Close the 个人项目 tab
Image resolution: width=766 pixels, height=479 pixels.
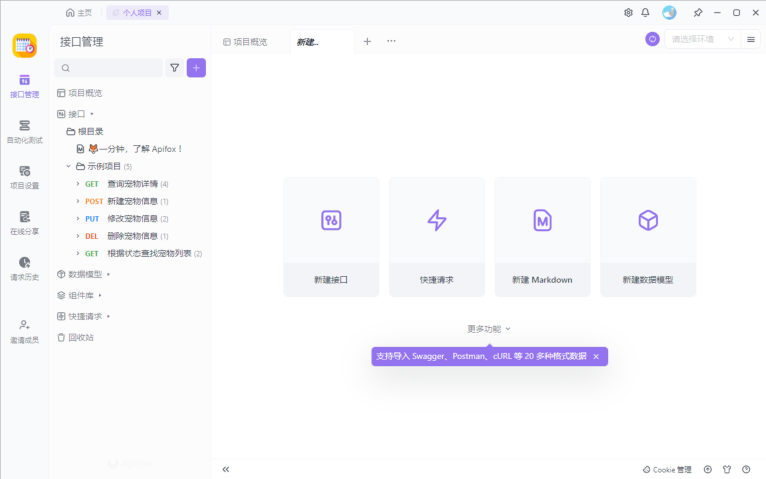pos(159,13)
